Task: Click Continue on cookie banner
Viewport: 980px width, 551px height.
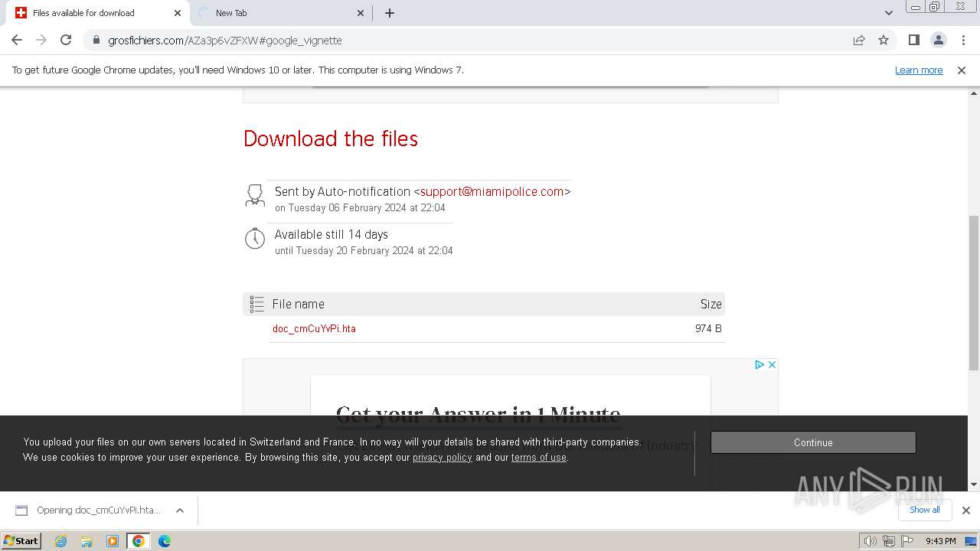Action: click(813, 442)
